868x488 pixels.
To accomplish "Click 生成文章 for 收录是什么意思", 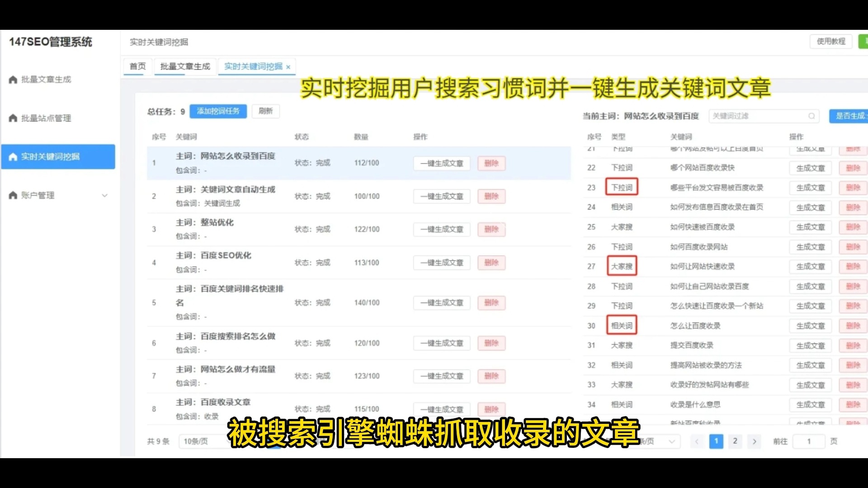I will 811,405.
